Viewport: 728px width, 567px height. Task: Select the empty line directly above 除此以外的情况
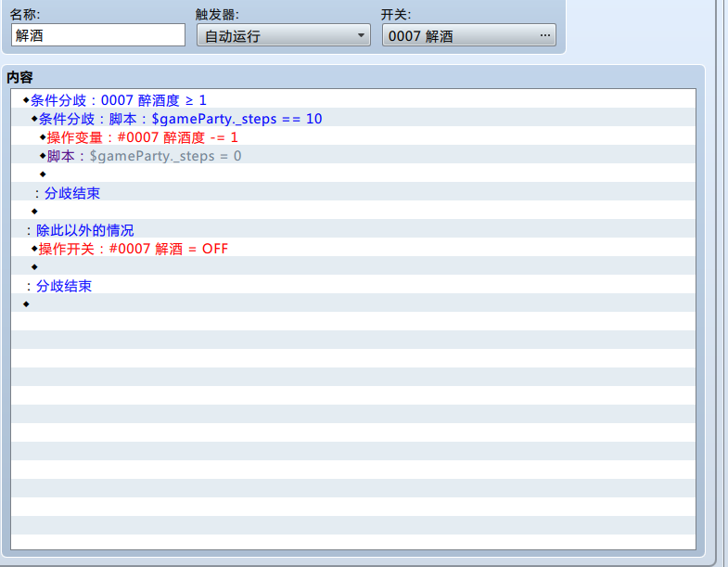(352, 212)
